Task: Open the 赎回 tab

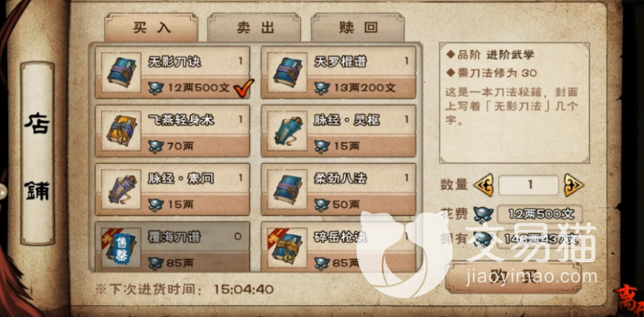Action: tap(357, 28)
